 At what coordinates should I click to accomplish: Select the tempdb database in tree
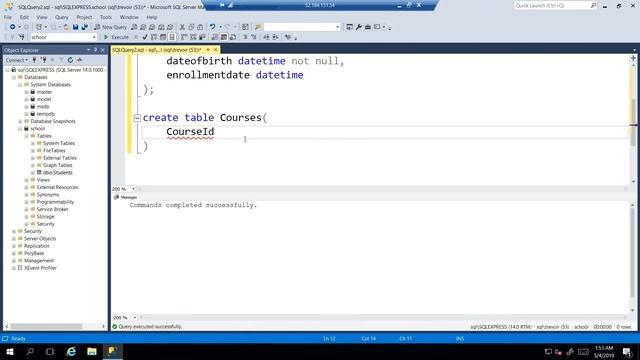[45, 114]
